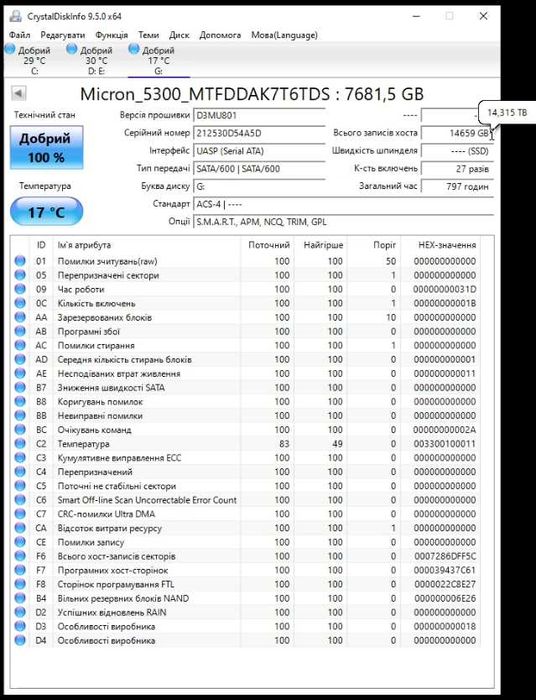
Task: Click the firmware version field D3MU801
Action: point(259,116)
